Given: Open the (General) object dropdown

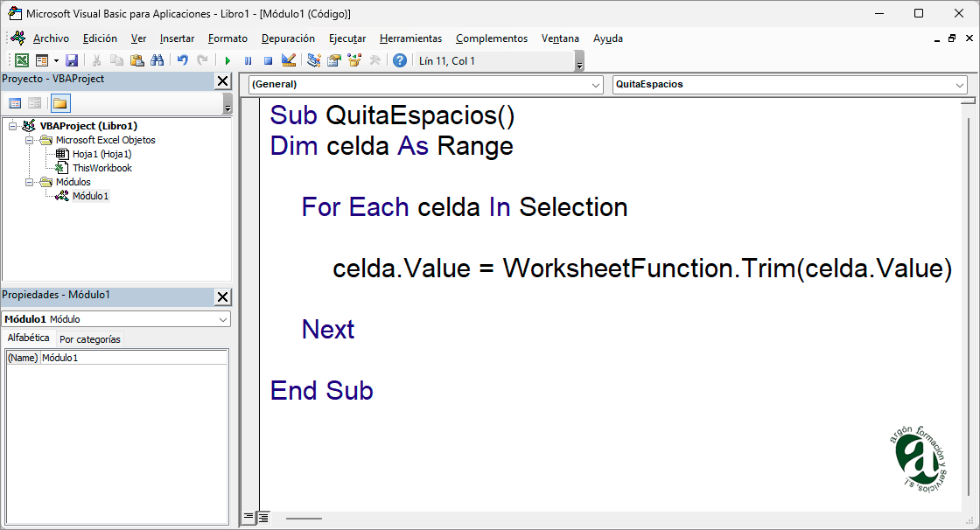Looking at the screenshot, I should 596,85.
